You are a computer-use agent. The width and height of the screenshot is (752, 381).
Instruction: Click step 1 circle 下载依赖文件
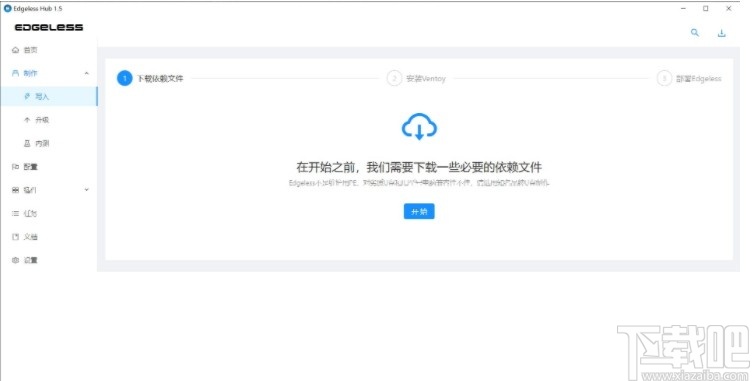tap(125, 78)
